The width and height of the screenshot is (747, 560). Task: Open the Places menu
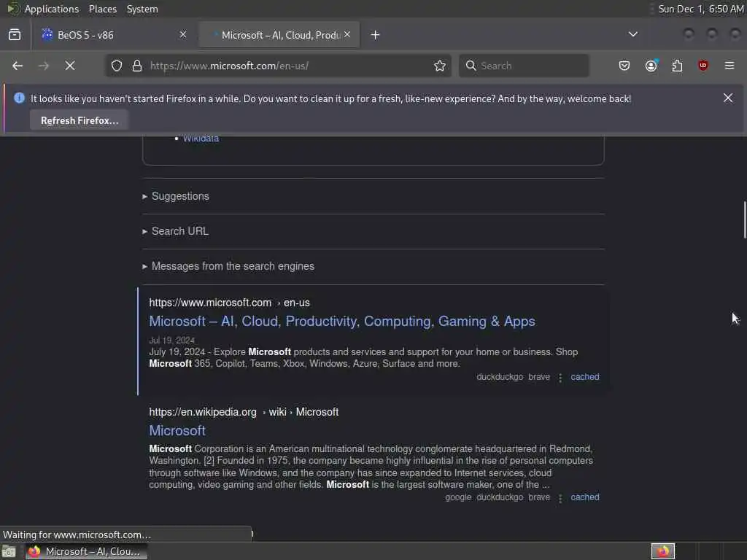pyautogui.click(x=102, y=9)
